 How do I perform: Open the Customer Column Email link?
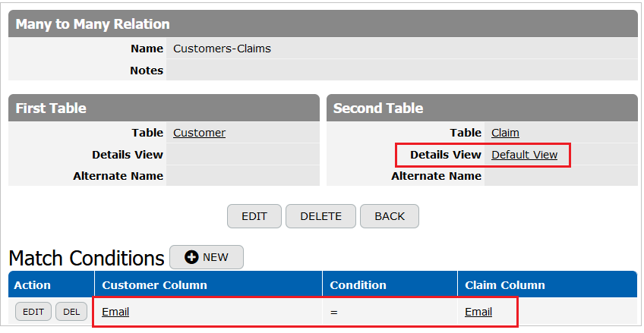pos(115,312)
